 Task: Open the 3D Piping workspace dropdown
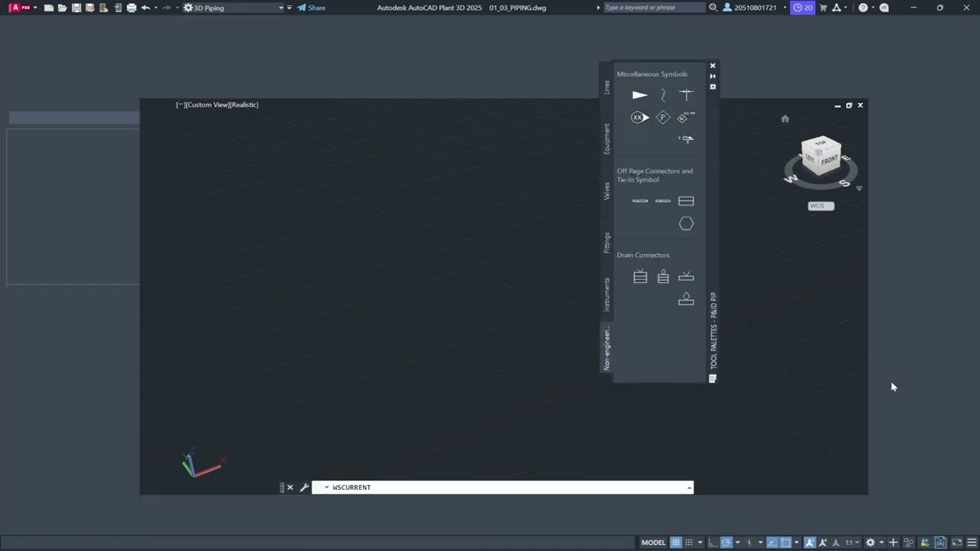[234, 8]
